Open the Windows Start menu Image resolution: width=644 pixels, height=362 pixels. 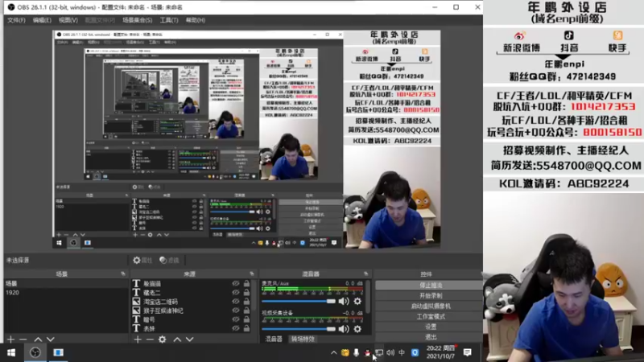pos(11,352)
